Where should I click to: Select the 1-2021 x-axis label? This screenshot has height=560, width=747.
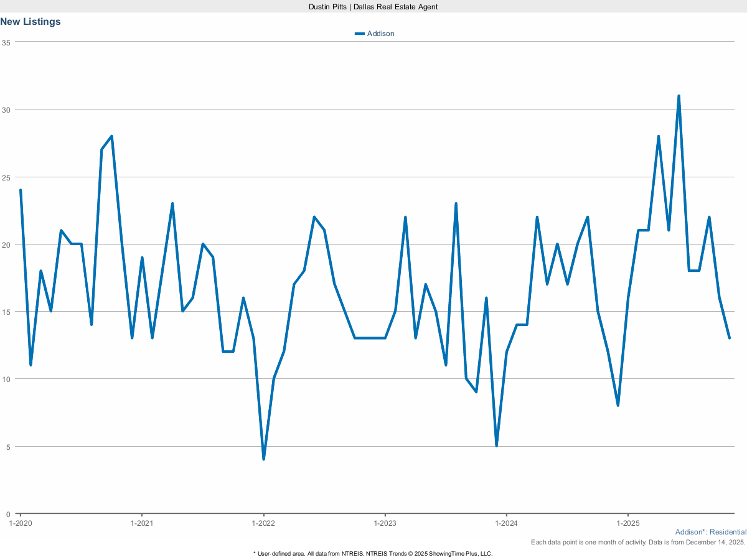142,523
